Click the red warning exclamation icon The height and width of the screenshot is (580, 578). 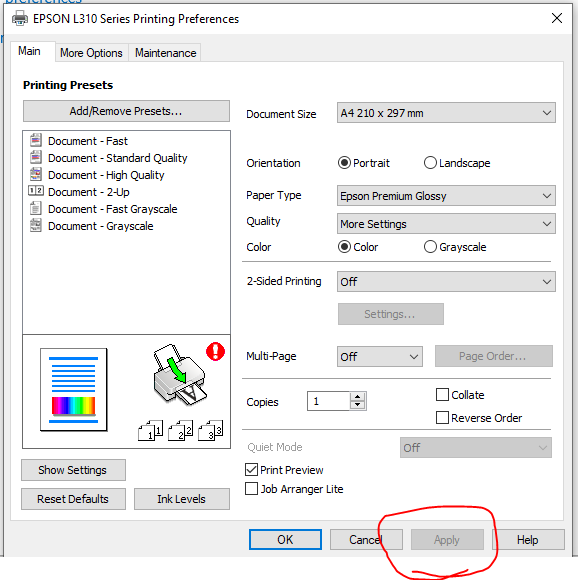click(215, 351)
